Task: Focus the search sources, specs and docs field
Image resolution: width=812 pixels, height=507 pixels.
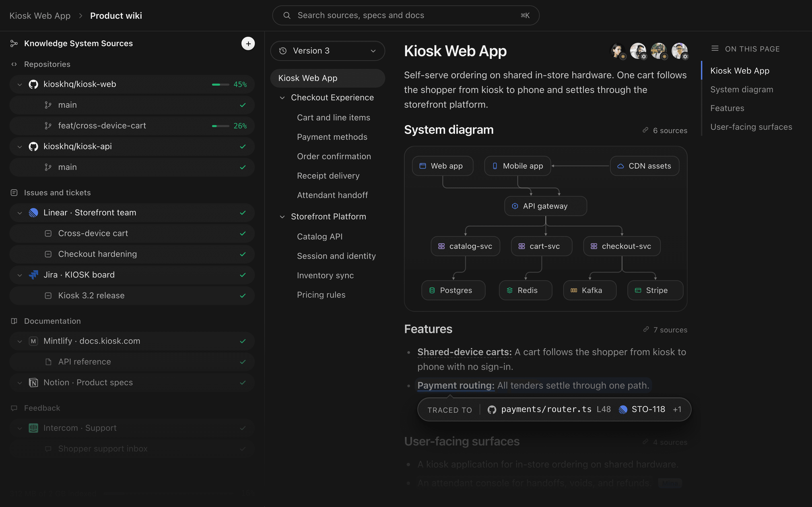Action: pos(406,15)
